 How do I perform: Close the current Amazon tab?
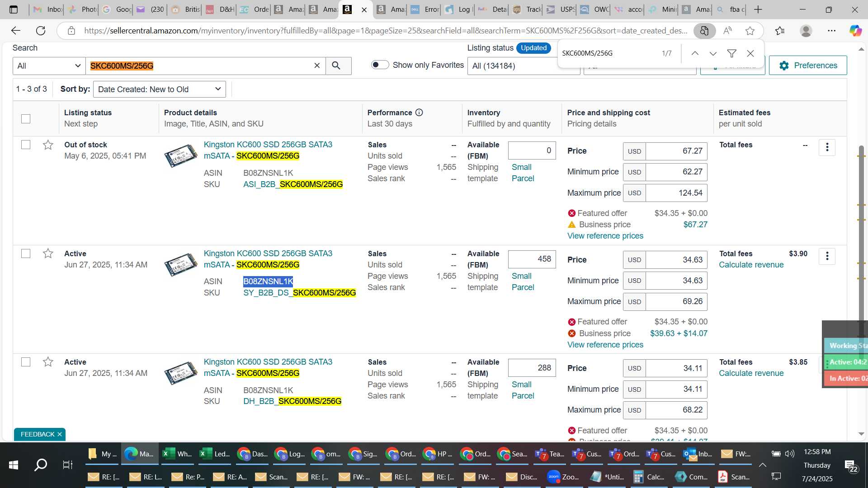click(364, 9)
